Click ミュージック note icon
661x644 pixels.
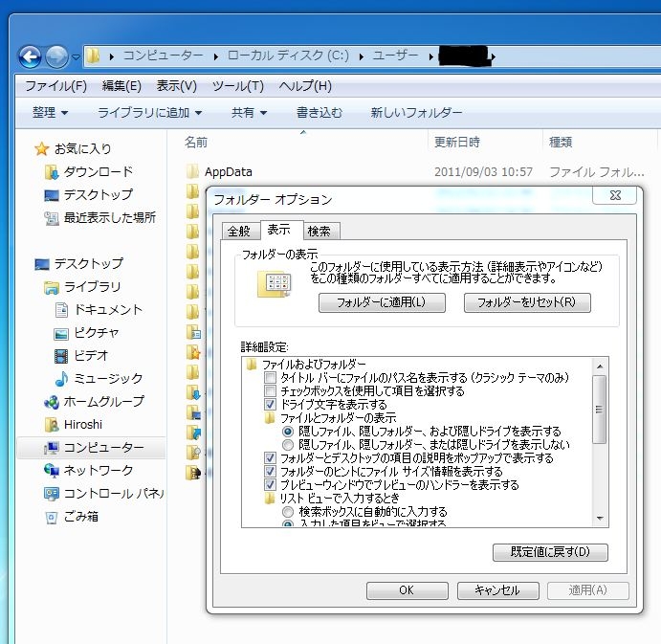point(61,379)
